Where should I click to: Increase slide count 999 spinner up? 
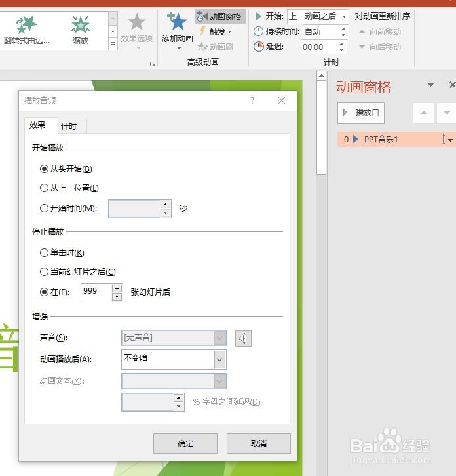point(117,288)
